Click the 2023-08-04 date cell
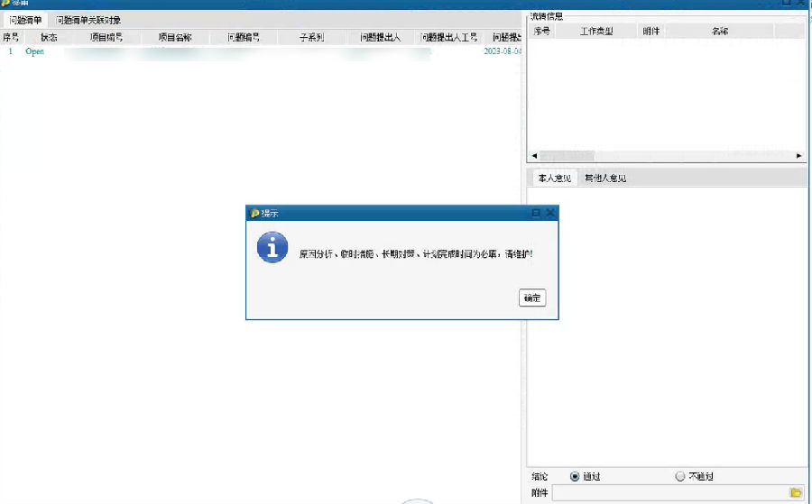 point(503,51)
